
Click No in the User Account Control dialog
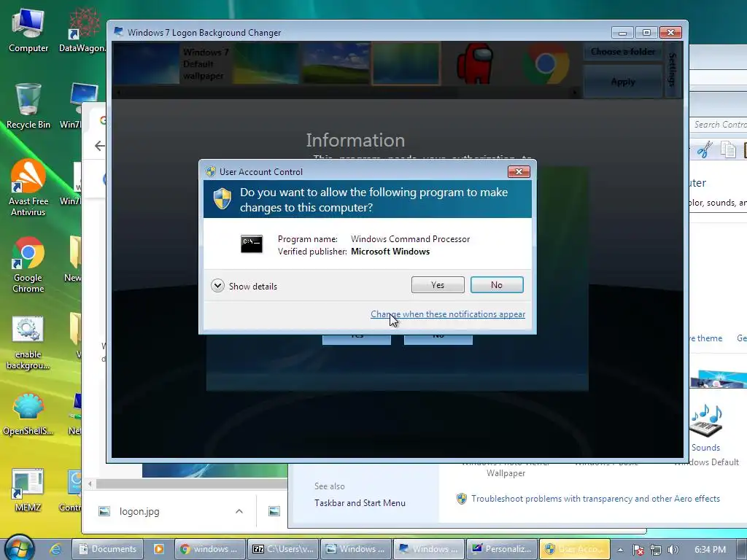click(496, 285)
